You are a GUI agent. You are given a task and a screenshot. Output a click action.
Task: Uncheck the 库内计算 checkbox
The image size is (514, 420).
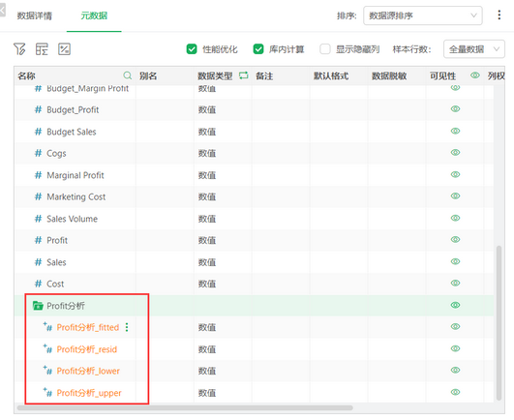point(258,49)
